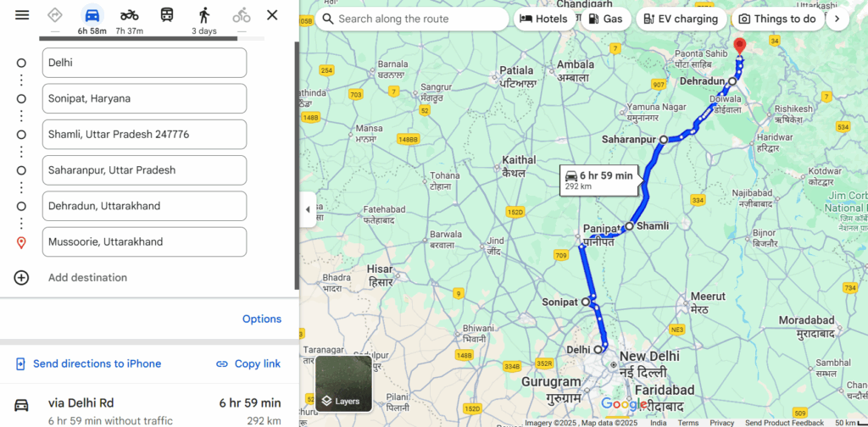This screenshot has height=427, width=868.
Task: Edit the Saharanpur, Uttar Pradesh field
Action: [144, 170]
